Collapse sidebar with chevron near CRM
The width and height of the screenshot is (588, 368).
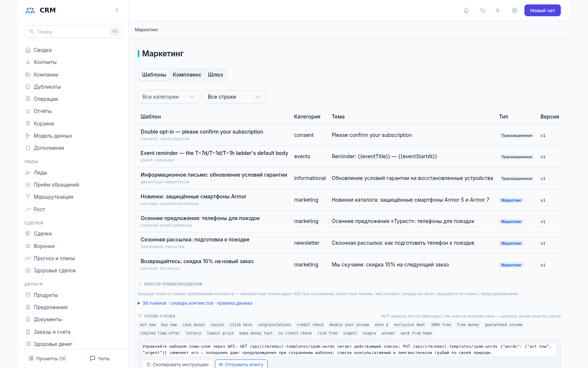pyautogui.click(x=117, y=10)
